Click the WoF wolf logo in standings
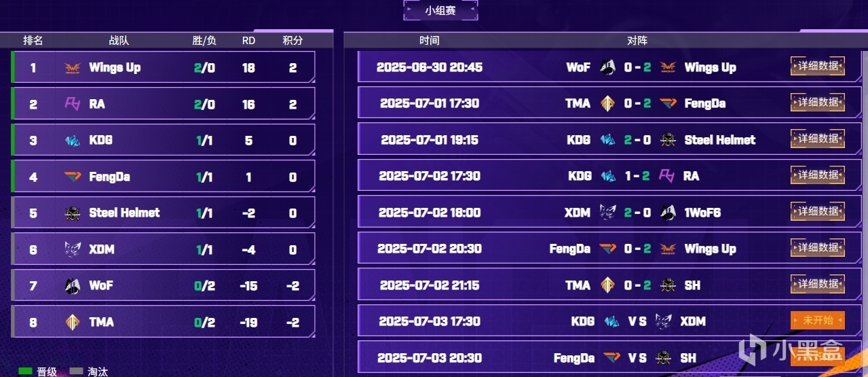Viewport: 868px width, 377px height. pos(72,285)
